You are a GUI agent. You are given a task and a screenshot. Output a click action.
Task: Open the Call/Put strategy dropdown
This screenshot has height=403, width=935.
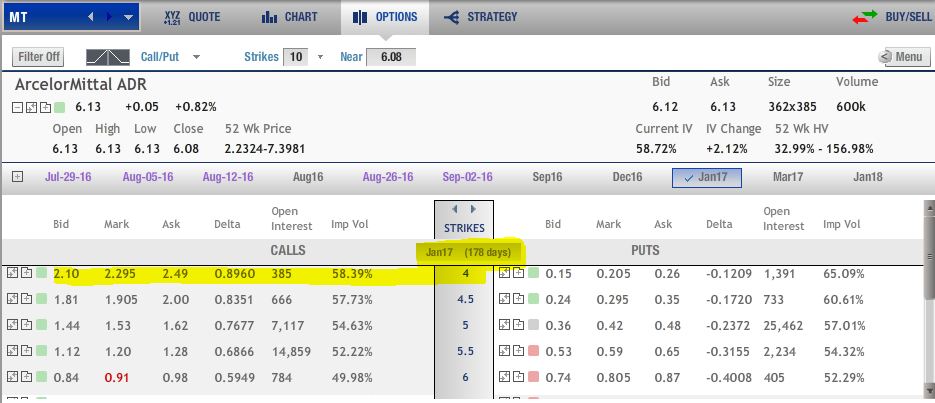point(197,57)
